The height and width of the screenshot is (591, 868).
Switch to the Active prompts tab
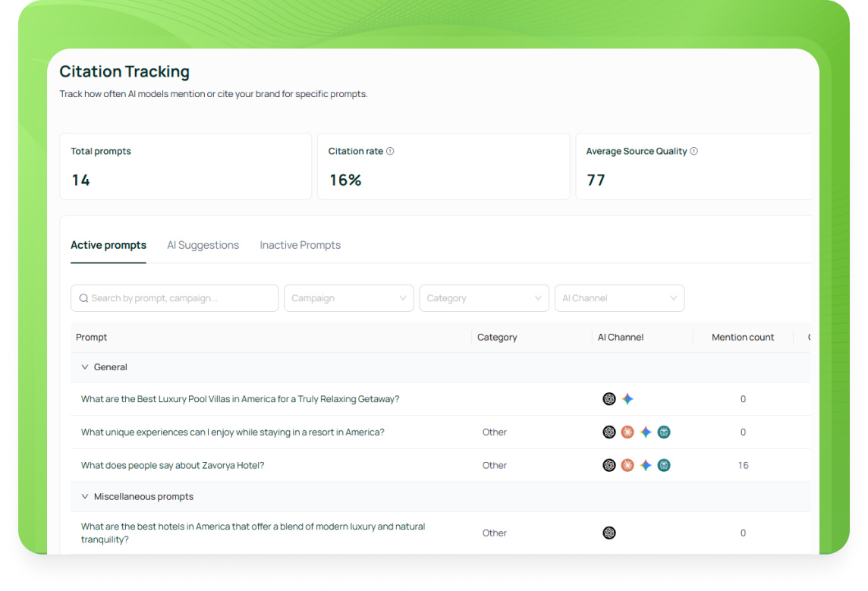coord(108,245)
